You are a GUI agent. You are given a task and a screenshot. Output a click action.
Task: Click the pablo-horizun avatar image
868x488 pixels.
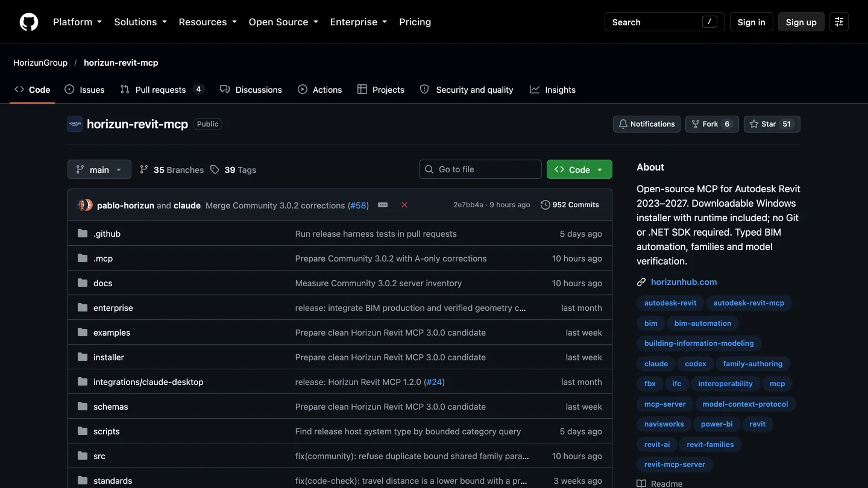coord(83,205)
